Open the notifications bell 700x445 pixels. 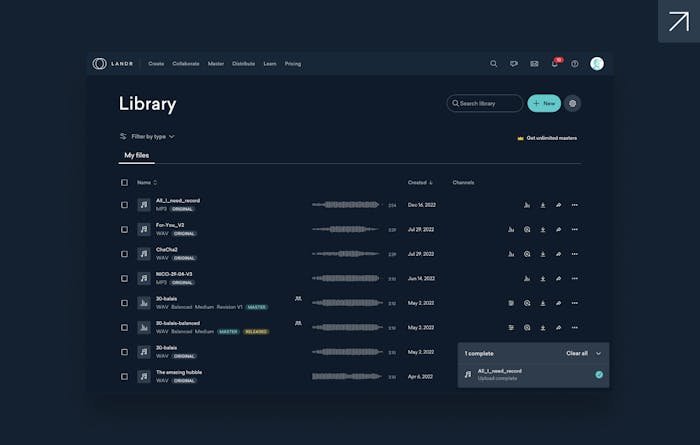(x=555, y=64)
